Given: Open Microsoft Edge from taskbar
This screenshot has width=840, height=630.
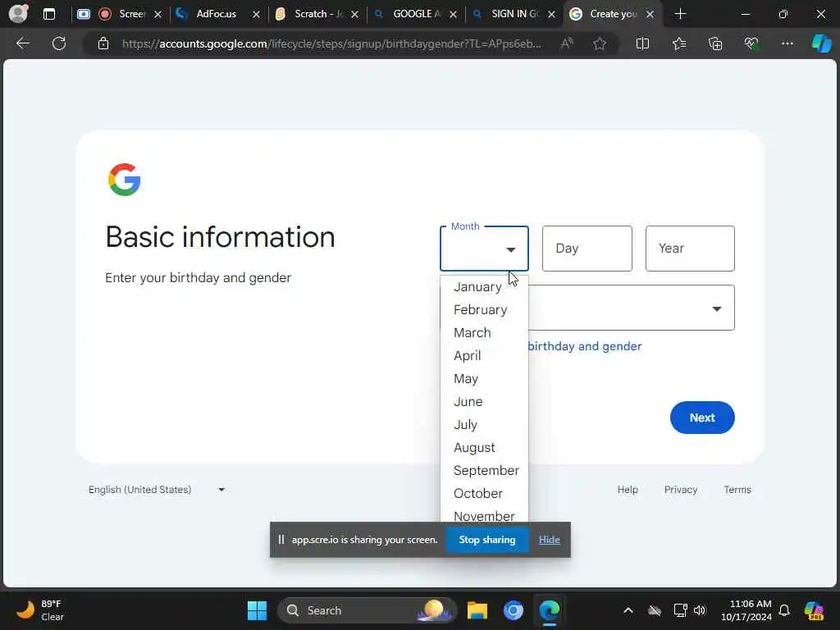Looking at the screenshot, I should coord(549,610).
